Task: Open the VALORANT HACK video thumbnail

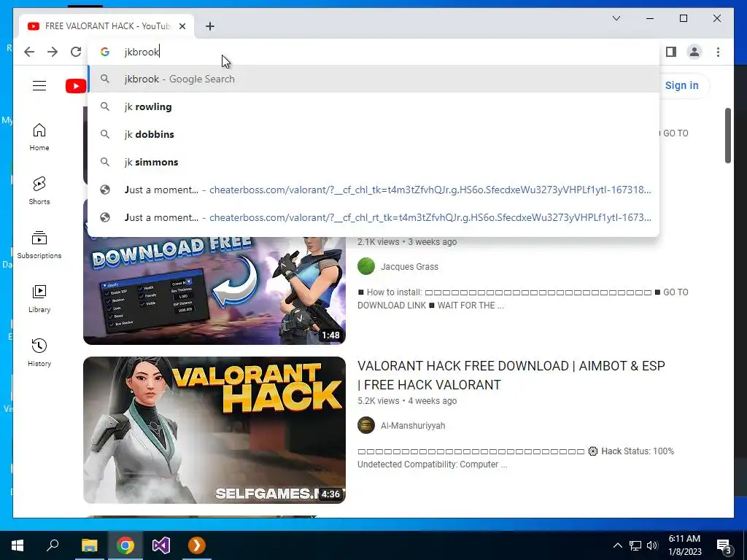Action: click(214, 430)
